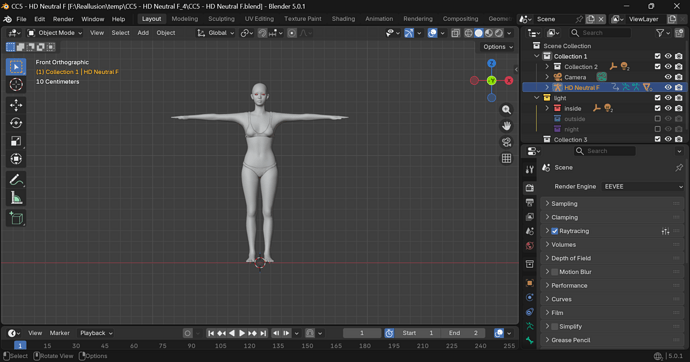Viewport: 690px width, 362px height.
Task: Open the World properties tab
Action: pos(529,246)
